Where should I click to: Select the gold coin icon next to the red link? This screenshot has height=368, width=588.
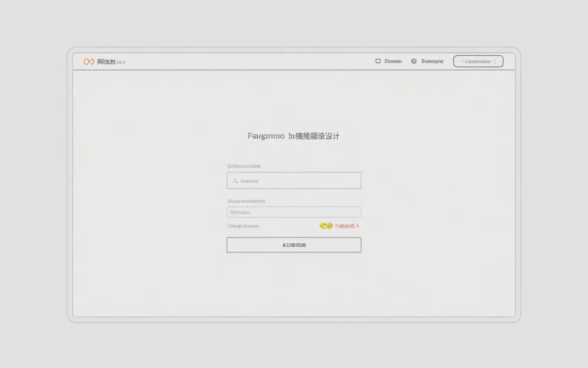coord(326,226)
